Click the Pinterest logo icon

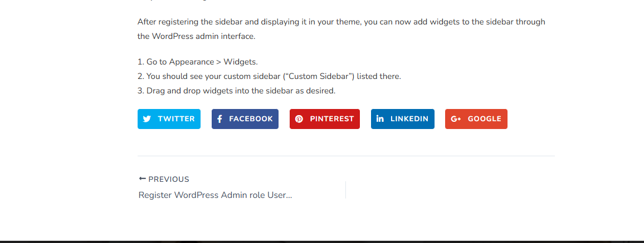click(x=299, y=119)
